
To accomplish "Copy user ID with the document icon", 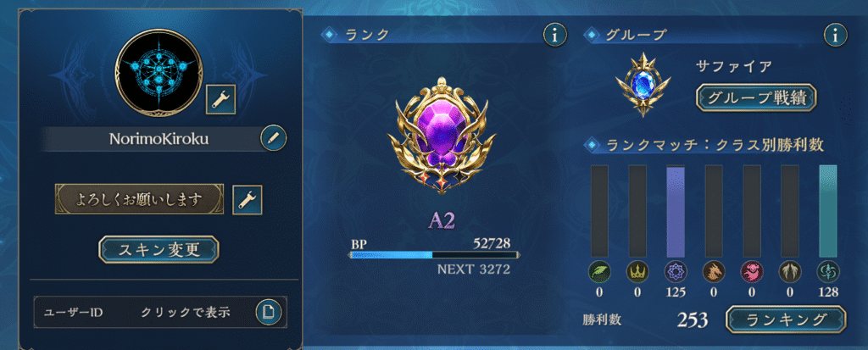I will coord(269,312).
